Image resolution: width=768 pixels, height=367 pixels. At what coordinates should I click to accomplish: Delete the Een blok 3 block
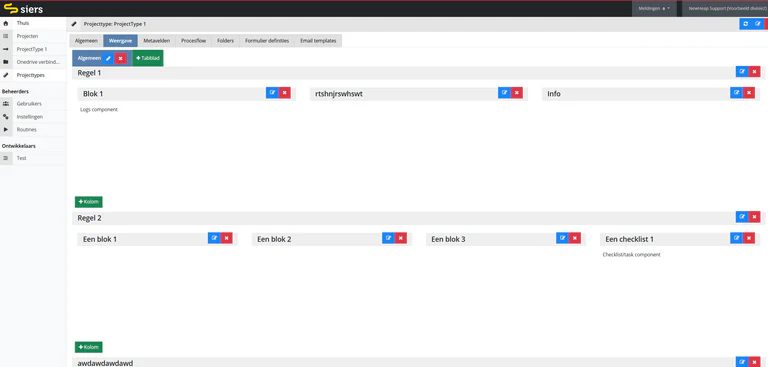[575, 238]
